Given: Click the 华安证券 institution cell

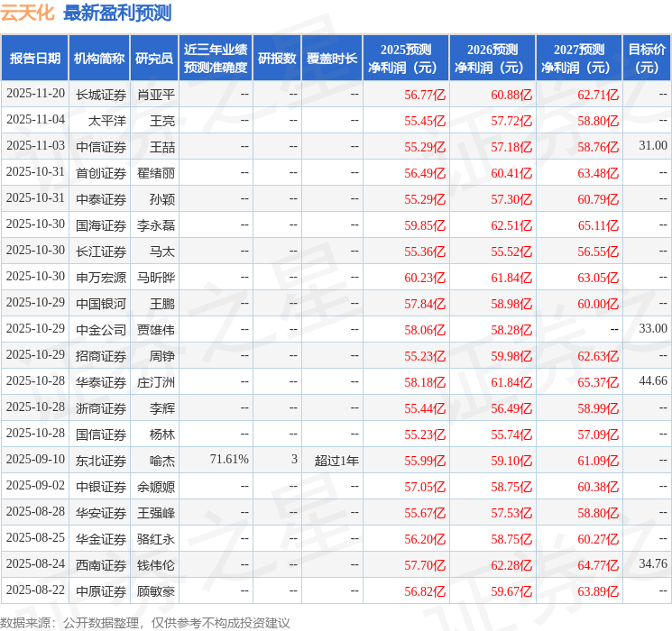Looking at the screenshot, I should (101, 512).
